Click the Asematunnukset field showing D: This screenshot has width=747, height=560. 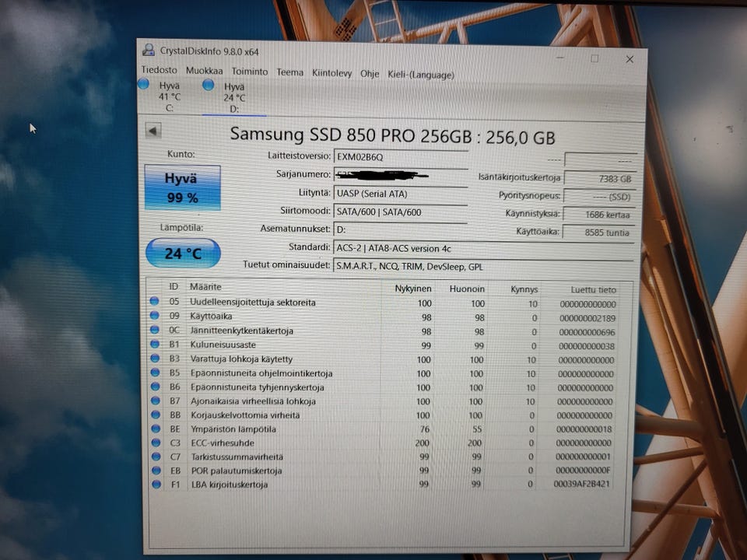coord(400,229)
